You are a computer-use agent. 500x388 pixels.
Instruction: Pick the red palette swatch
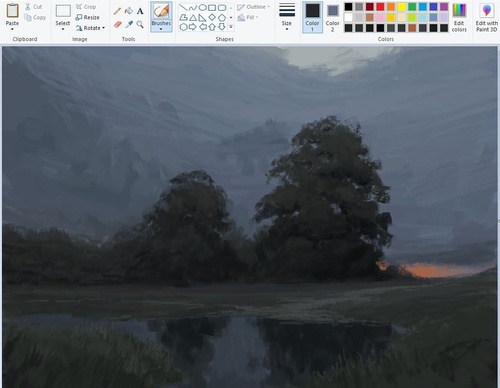click(x=380, y=7)
